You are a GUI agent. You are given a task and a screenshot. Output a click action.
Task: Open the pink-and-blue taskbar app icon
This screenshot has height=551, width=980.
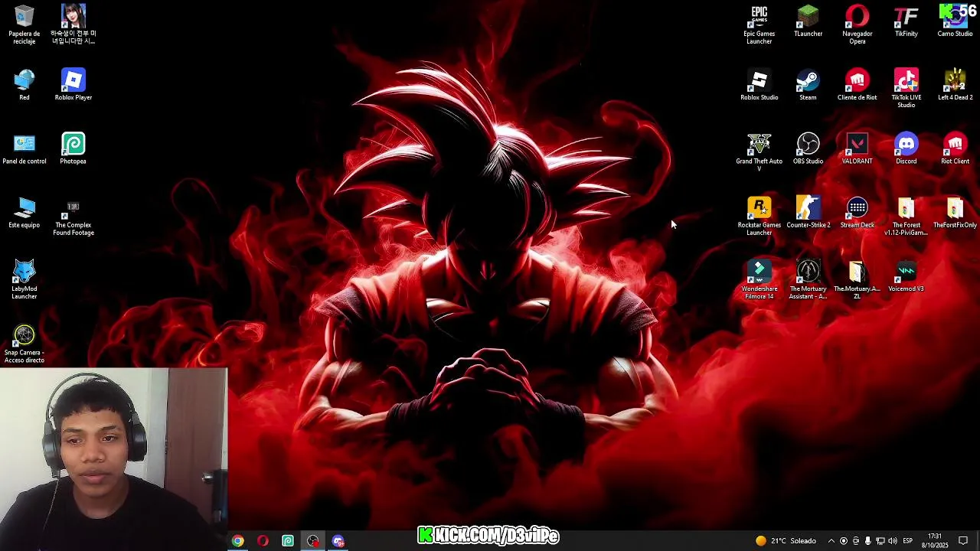[338, 541]
